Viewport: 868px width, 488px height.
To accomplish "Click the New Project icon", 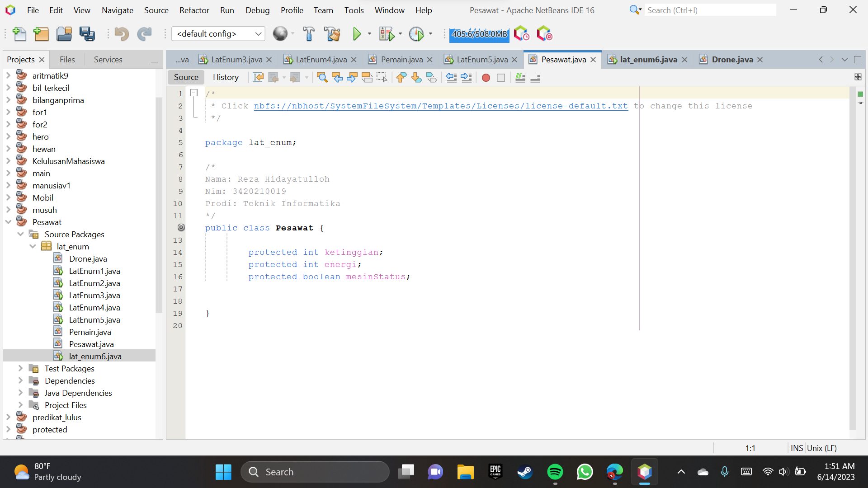I will [41, 34].
